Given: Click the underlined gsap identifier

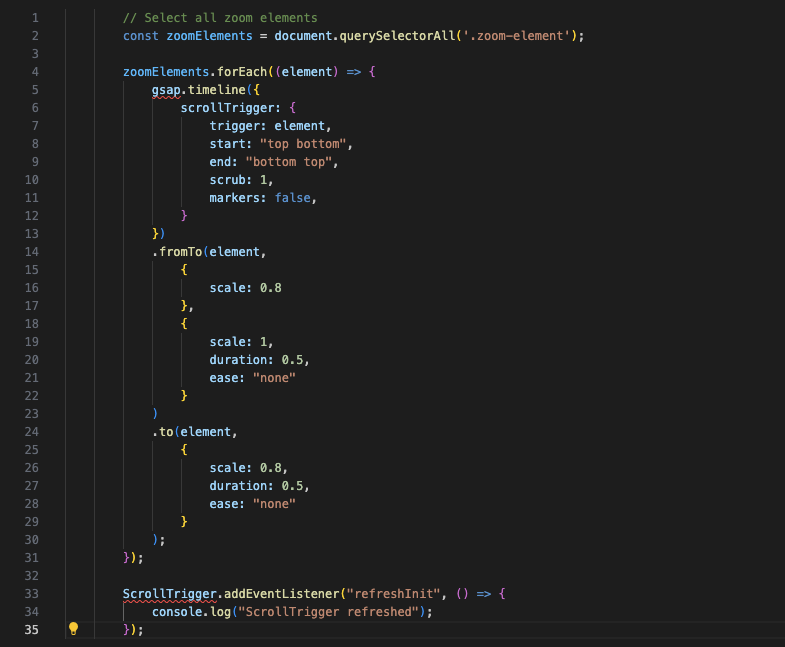Looking at the screenshot, I should tap(169, 90).
